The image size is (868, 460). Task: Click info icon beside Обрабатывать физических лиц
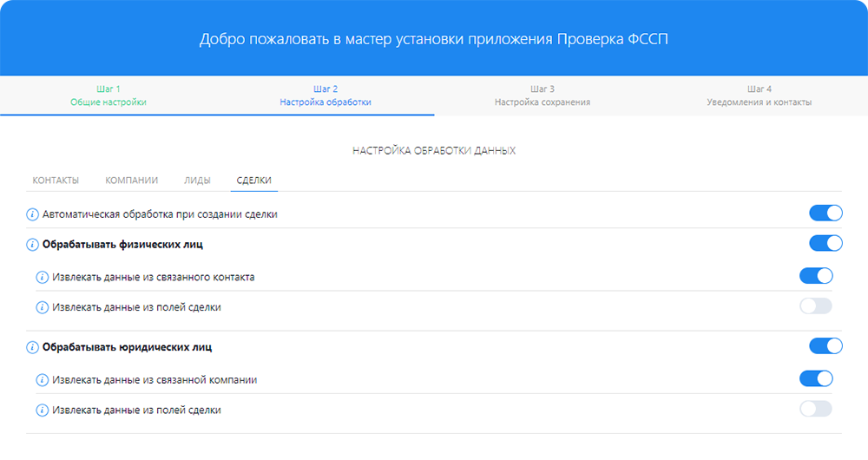click(x=33, y=244)
